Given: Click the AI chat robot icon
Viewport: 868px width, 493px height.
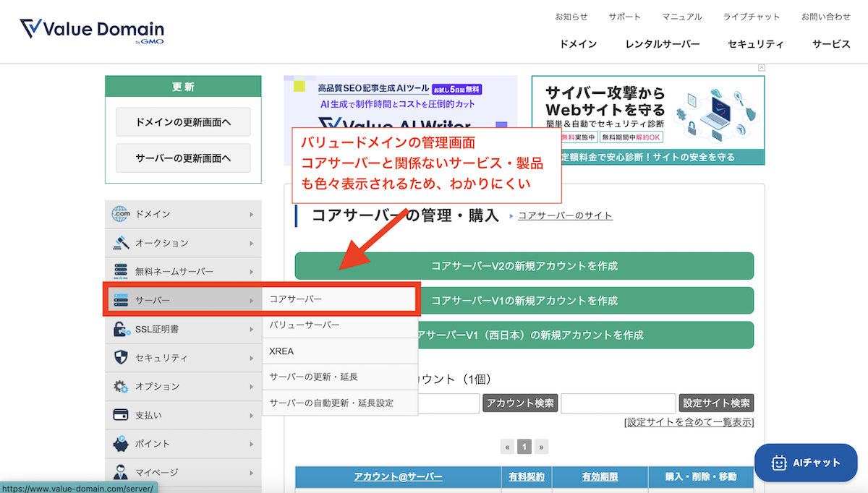Looking at the screenshot, I should (x=779, y=463).
